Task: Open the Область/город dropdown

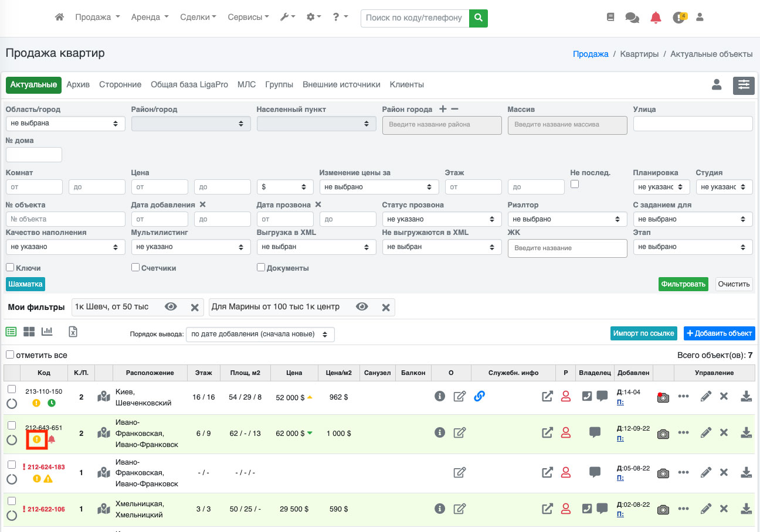Action: [65, 124]
